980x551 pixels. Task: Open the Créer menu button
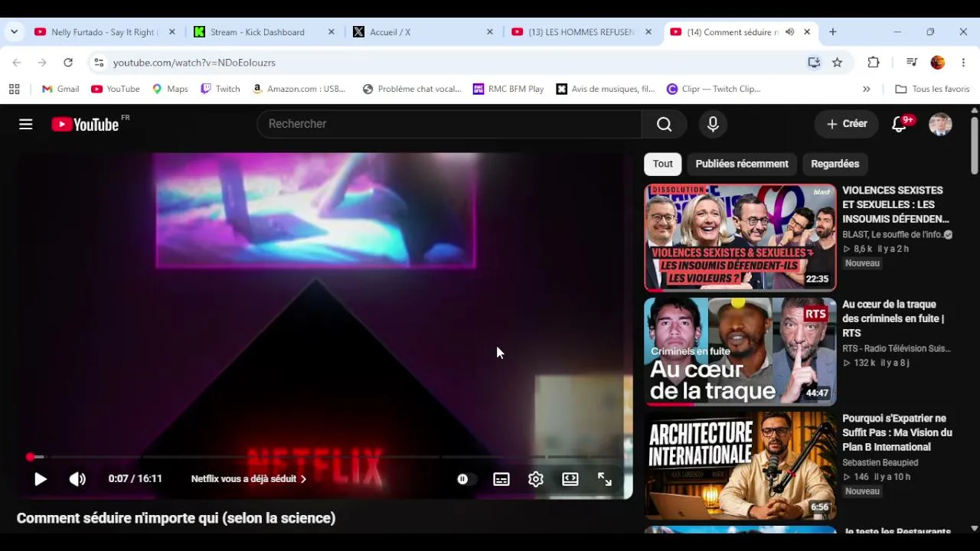(x=847, y=124)
